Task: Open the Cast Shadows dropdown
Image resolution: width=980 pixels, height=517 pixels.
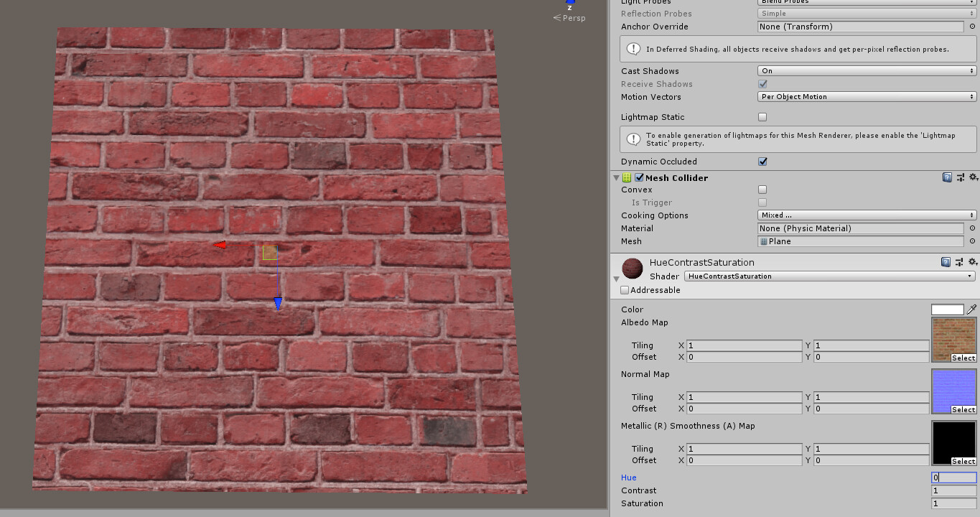Action: click(x=865, y=70)
